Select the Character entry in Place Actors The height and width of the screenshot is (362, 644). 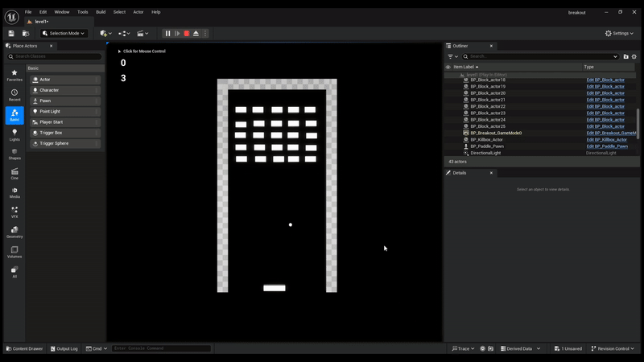[x=65, y=90]
